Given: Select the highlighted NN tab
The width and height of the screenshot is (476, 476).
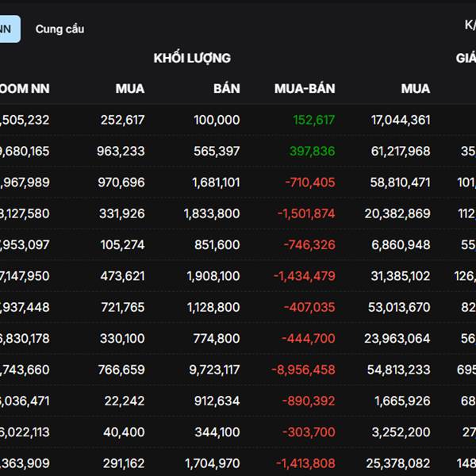Looking at the screenshot, I should (7, 29).
